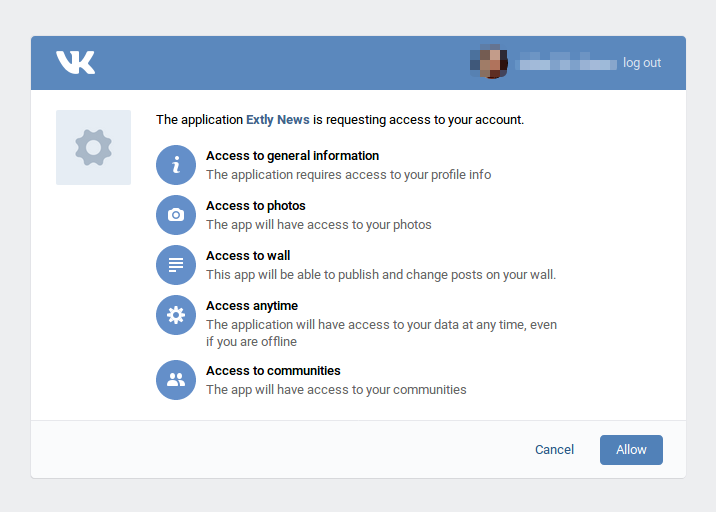Click the camera icon for photos access

point(176,215)
